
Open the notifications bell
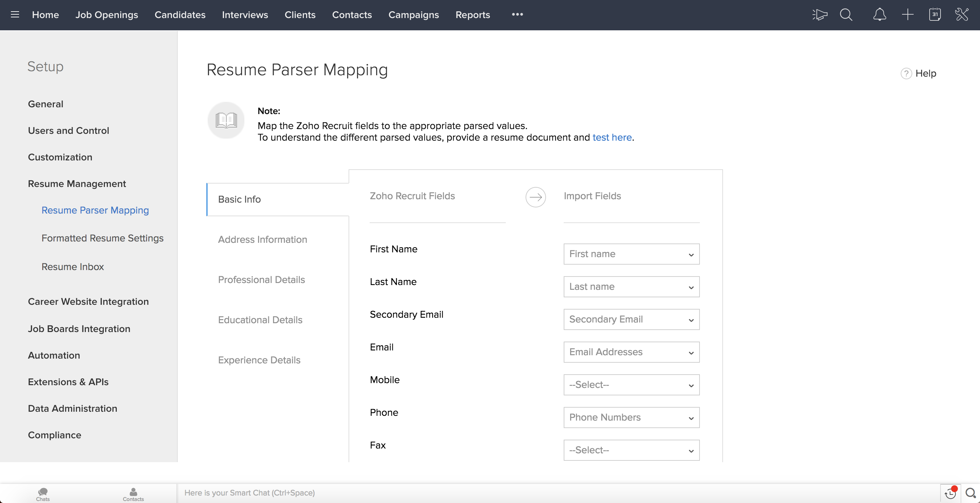click(x=879, y=14)
